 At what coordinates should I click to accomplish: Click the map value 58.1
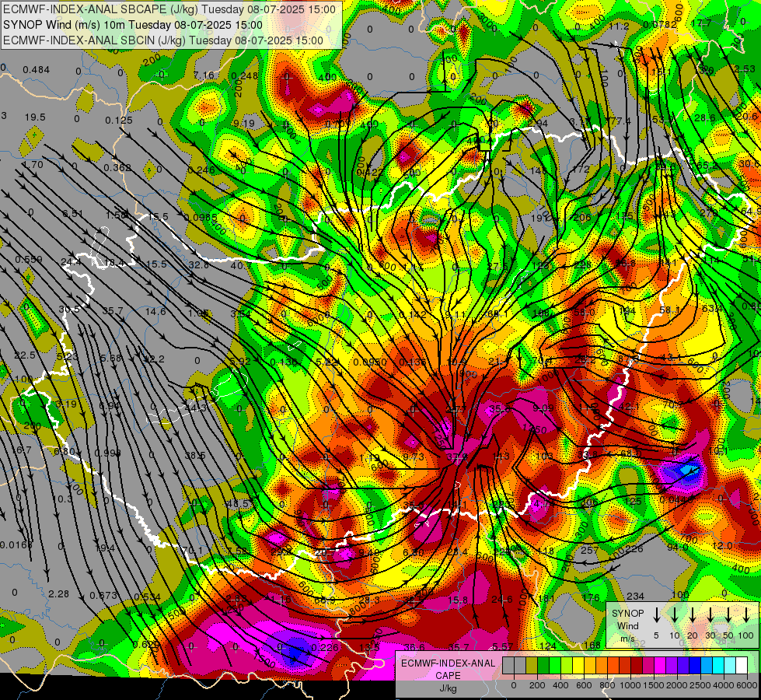point(669,310)
